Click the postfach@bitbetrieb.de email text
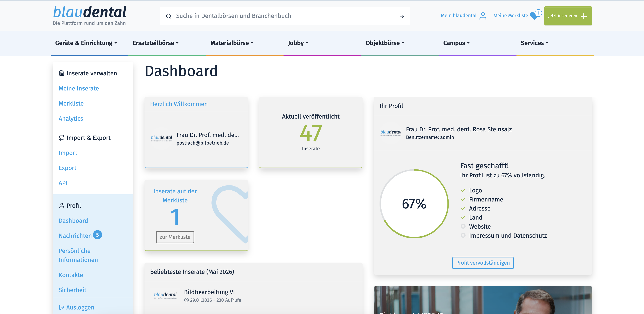 (203, 143)
